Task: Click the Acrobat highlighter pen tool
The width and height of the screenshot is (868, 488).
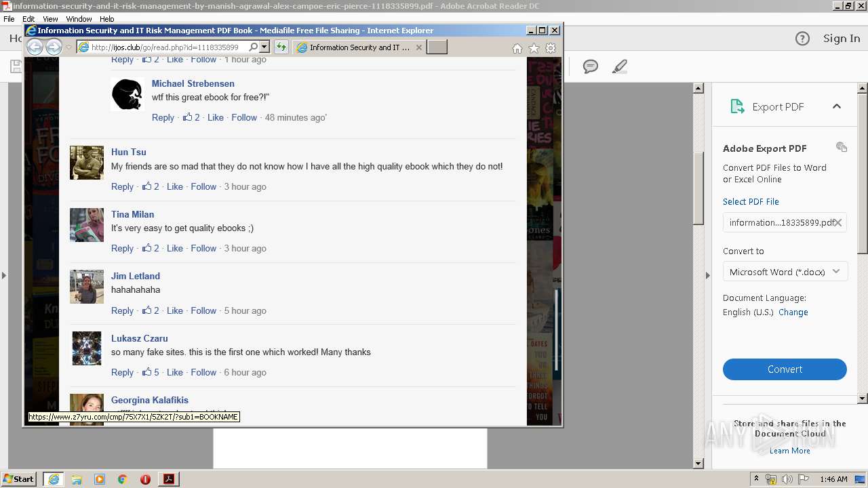Action: point(619,66)
